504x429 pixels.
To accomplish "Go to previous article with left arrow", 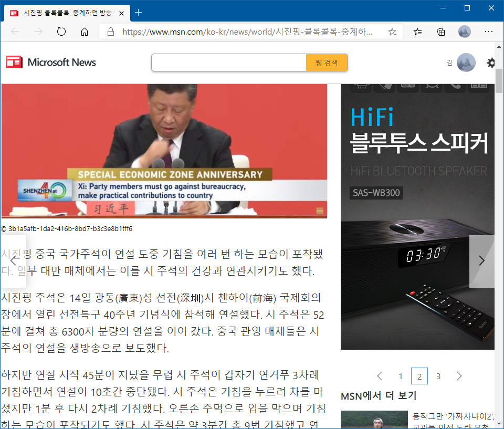I will (x=13, y=261).
